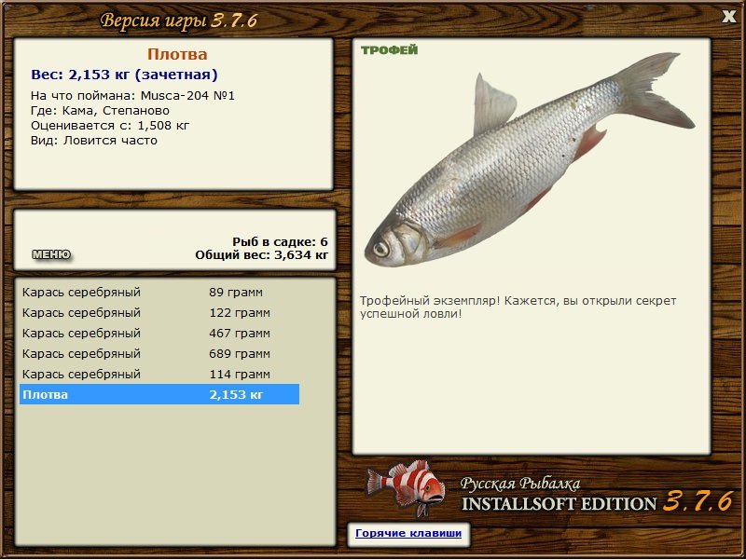Click the Общий вес: 3,634 кг text
The height and width of the screenshot is (560, 746).
click(262, 255)
